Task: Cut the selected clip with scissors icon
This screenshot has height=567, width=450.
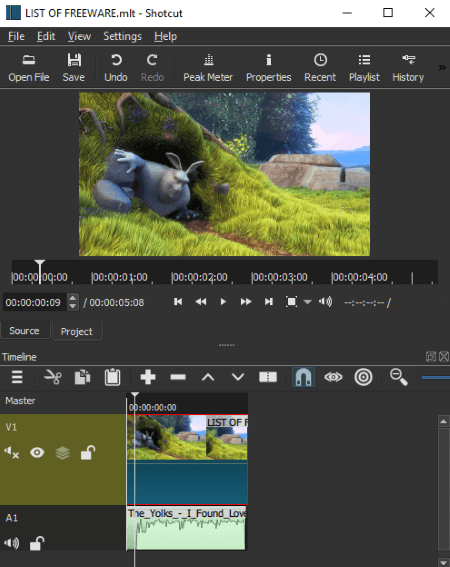Action: (53, 377)
